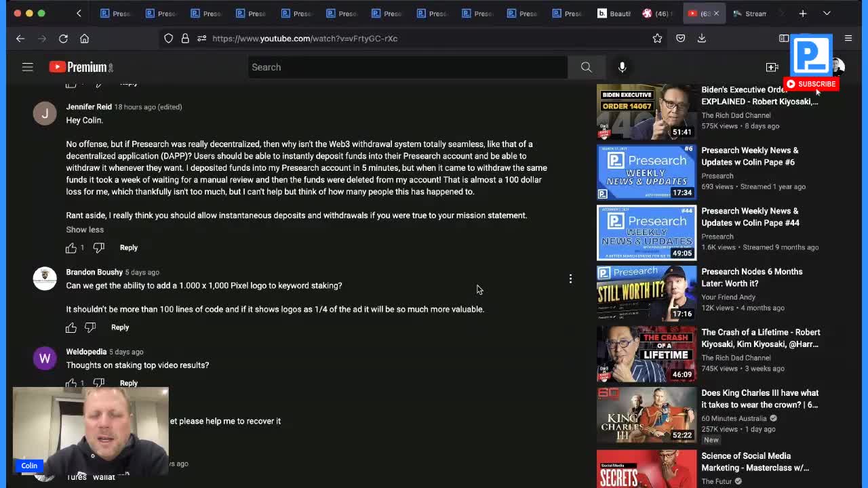
Task: Open Presearch Weekly News #44 title
Action: coord(750,217)
